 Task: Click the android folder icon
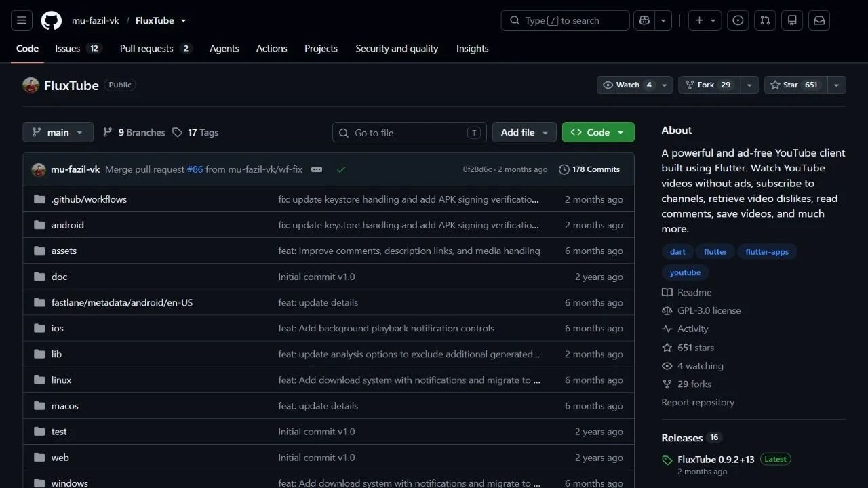pyautogui.click(x=39, y=225)
